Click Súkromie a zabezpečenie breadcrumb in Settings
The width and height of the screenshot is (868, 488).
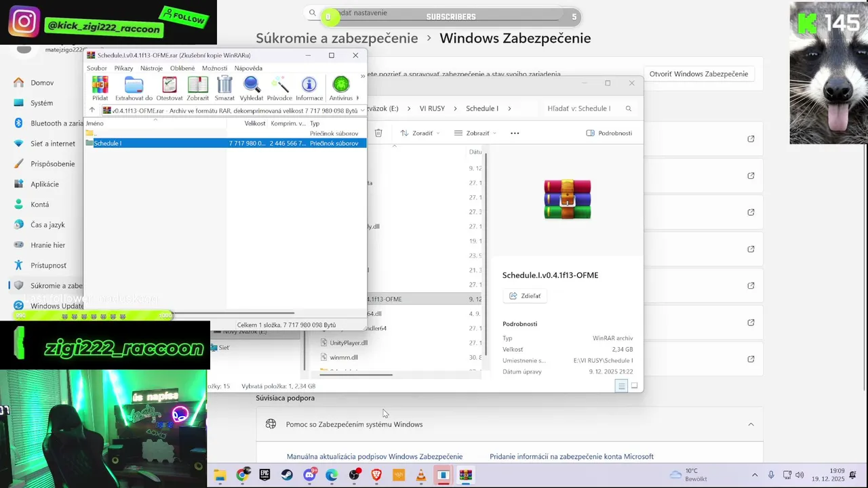pyautogui.click(x=337, y=38)
